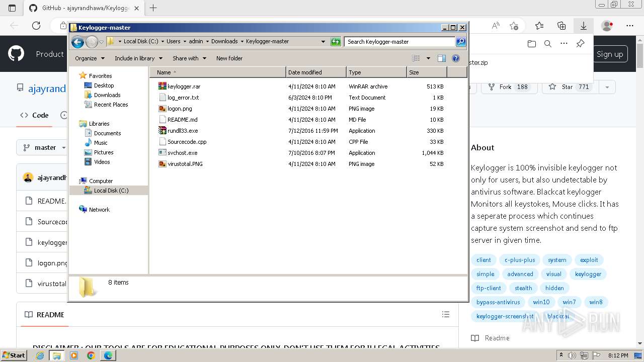This screenshot has height=362, width=644.
Task: Select Computer in navigation pane
Action: (101, 181)
